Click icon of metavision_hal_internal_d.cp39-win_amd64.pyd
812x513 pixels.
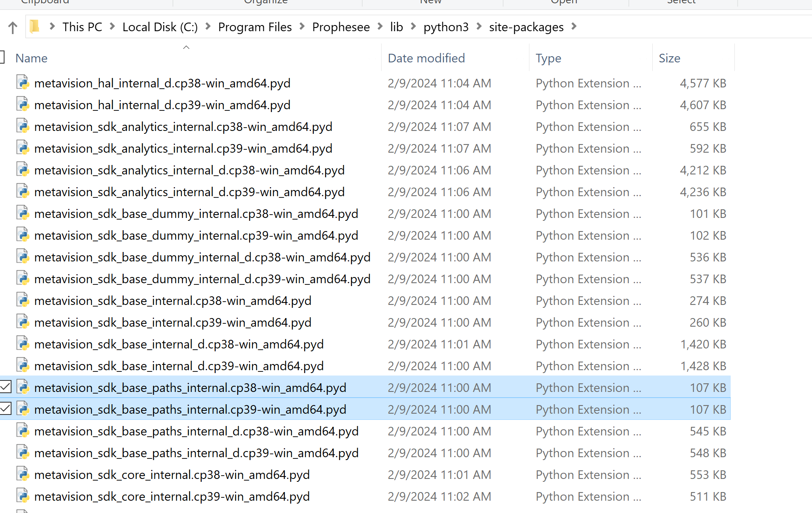(23, 104)
